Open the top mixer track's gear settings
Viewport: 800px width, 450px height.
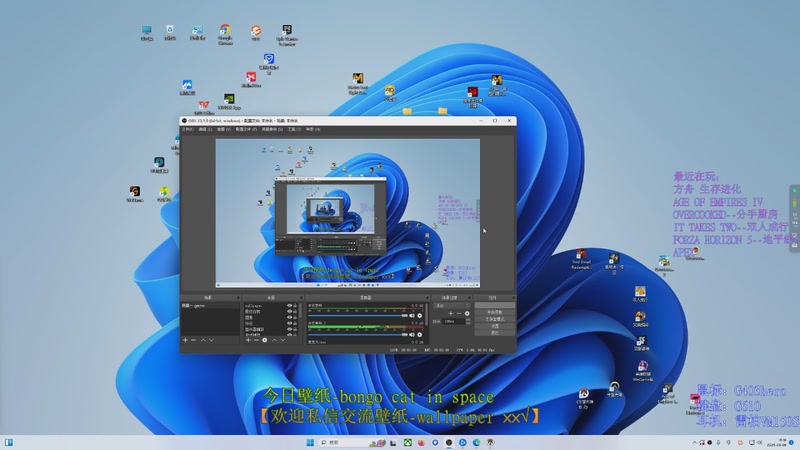tap(420, 315)
